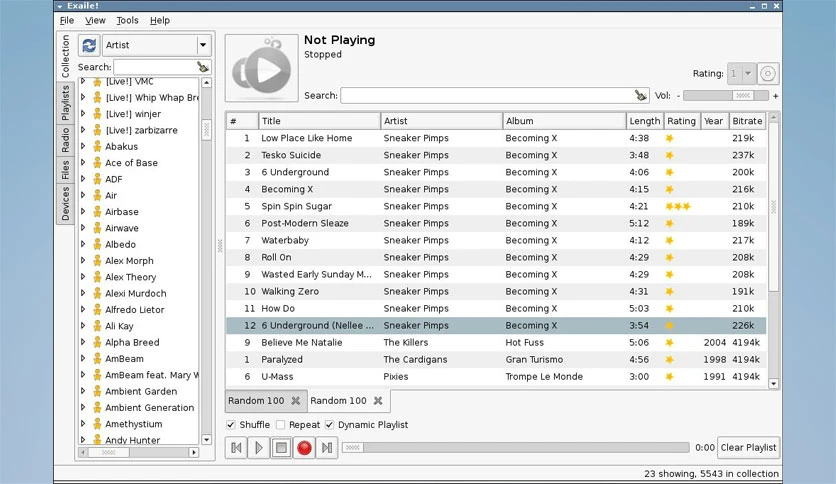Click the previous track button
836x484 pixels.
click(236, 448)
